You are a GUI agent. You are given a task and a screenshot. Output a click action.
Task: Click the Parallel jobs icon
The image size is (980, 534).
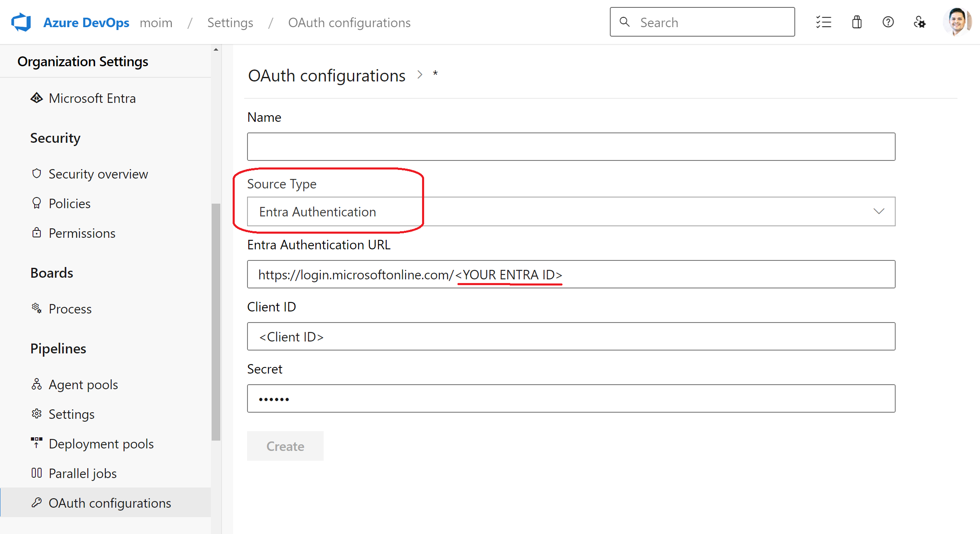pyautogui.click(x=37, y=473)
